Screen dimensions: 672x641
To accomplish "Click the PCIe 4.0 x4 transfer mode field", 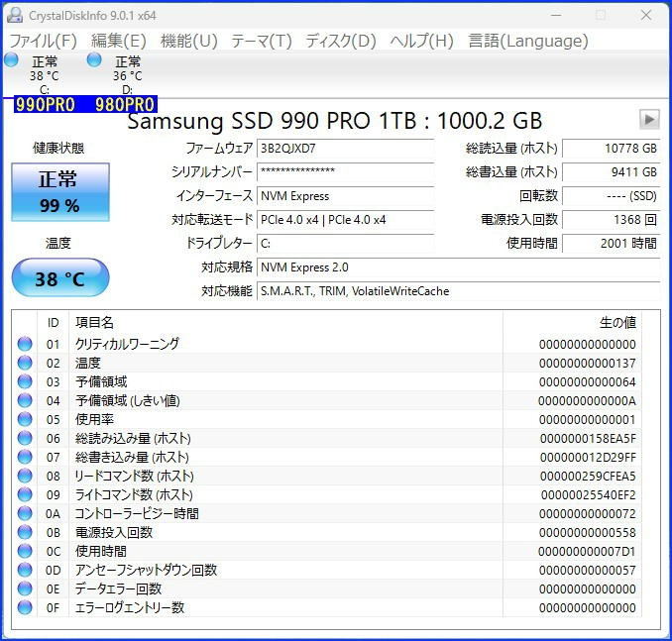I will click(x=346, y=219).
